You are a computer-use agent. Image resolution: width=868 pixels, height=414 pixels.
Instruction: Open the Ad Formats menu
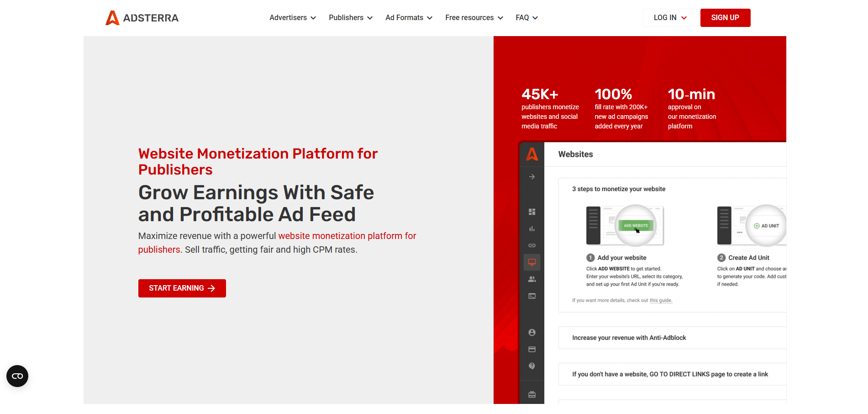(409, 18)
